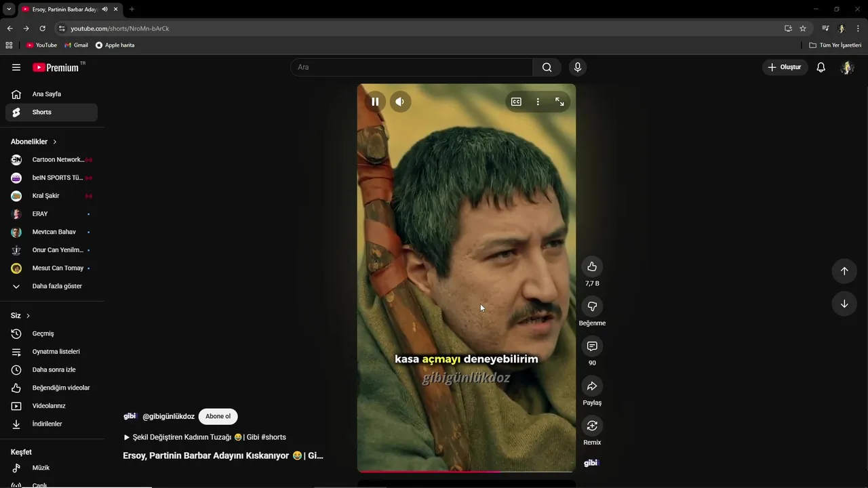Go to the next Short with down arrow
The image size is (868, 488).
(844, 304)
